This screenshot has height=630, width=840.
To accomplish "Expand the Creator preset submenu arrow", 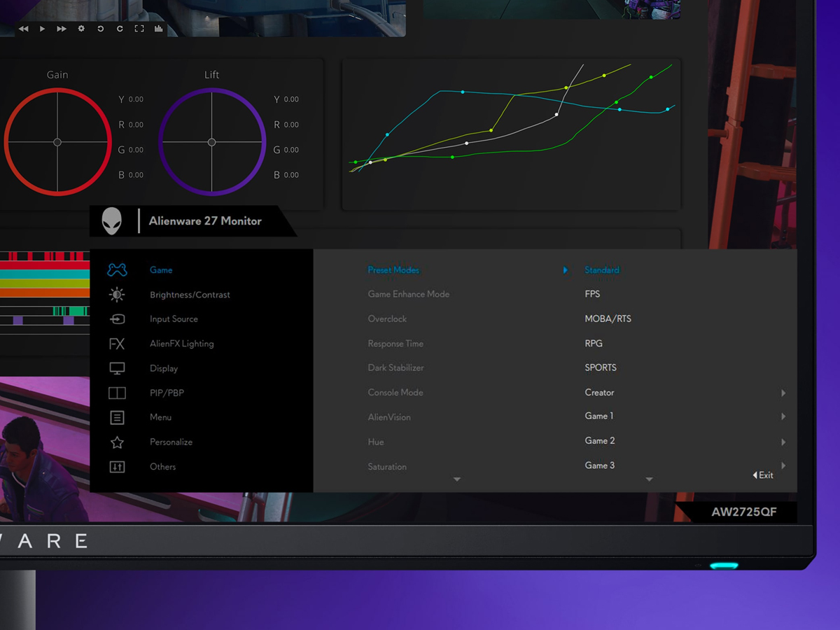I will pyautogui.click(x=783, y=393).
